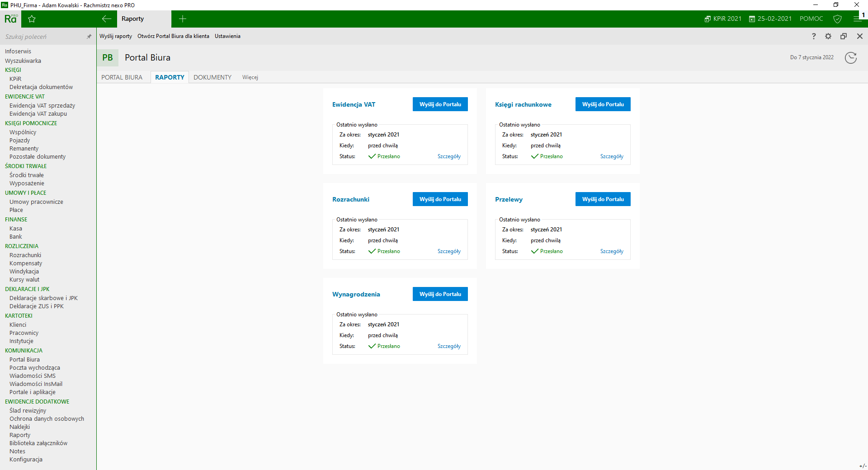Open settings gear icon in toolbar

point(828,36)
